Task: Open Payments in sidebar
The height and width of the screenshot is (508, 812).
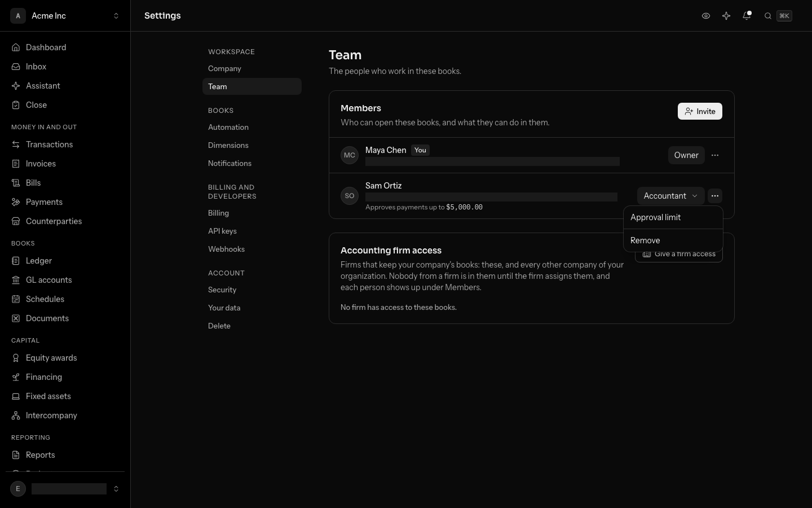Action: point(65,202)
